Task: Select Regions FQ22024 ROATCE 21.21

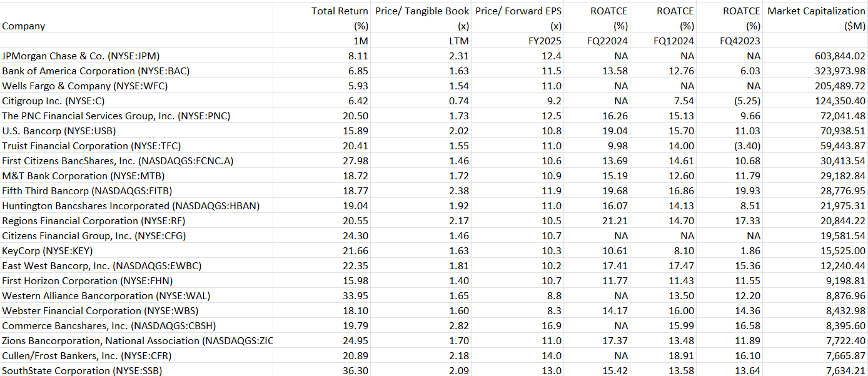Action: (597, 220)
